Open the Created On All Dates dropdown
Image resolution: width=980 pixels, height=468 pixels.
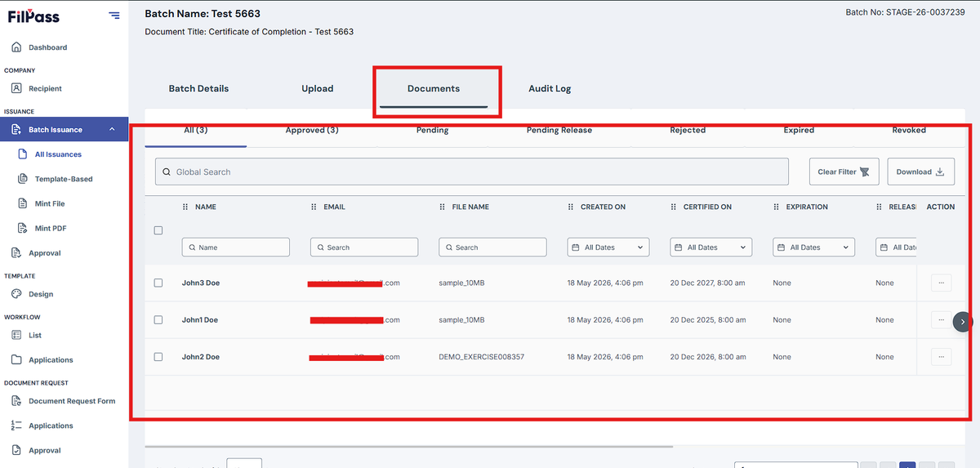608,247
